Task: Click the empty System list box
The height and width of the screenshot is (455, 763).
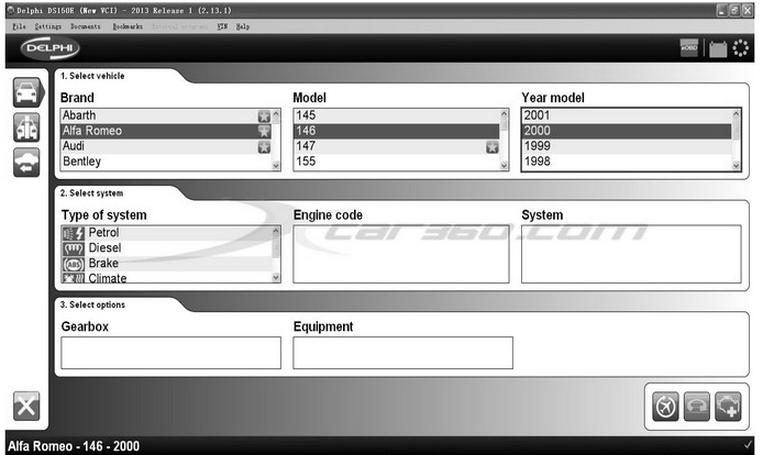Action: [631, 254]
